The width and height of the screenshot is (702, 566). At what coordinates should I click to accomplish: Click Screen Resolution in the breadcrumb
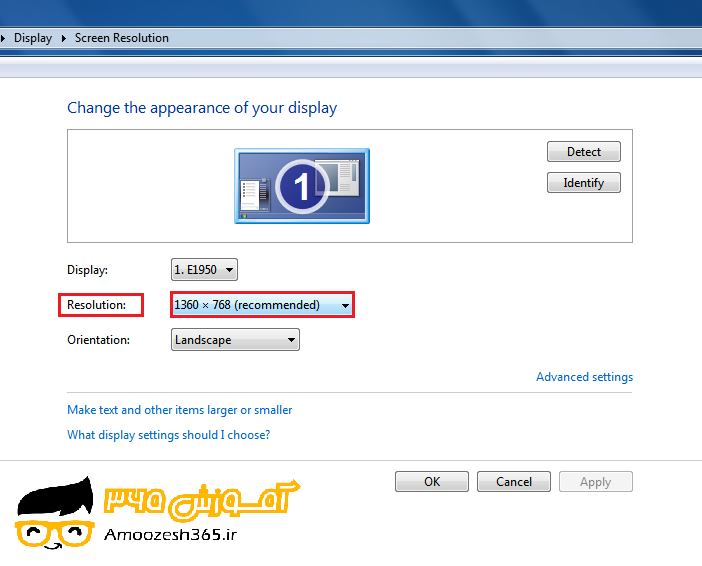coord(122,38)
